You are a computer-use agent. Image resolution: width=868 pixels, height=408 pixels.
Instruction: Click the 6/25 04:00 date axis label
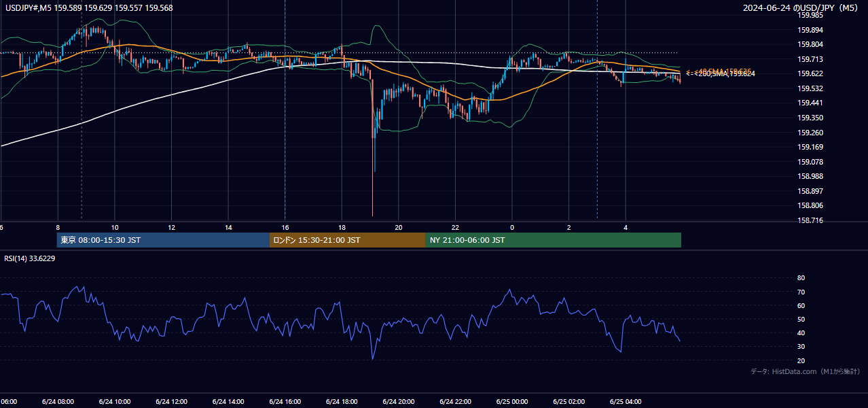pos(625,401)
